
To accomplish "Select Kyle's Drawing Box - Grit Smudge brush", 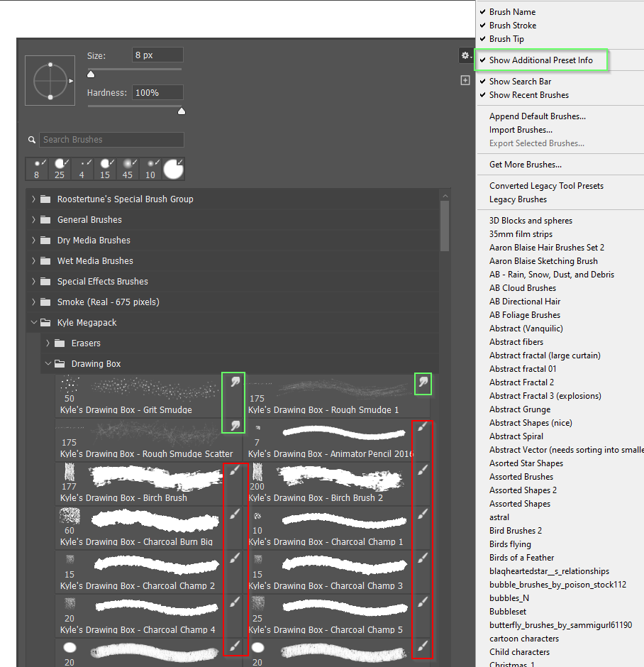I will [x=149, y=396].
